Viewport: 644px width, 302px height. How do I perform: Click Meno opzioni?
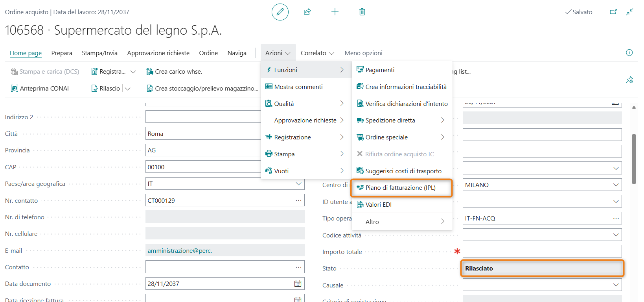pos(363,53)
